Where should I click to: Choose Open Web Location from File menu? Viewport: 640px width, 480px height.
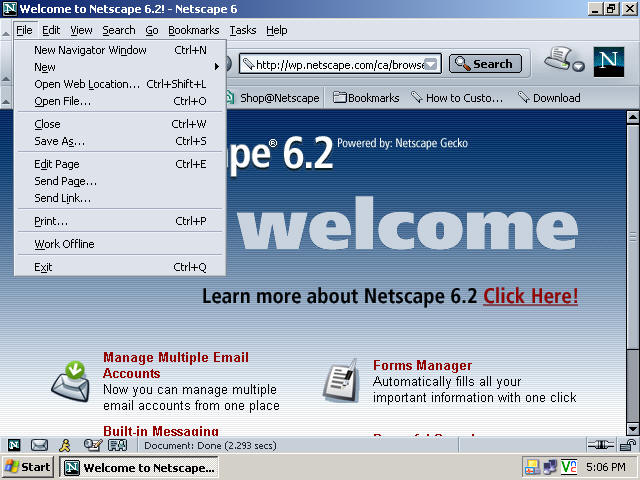pos(120,84)
